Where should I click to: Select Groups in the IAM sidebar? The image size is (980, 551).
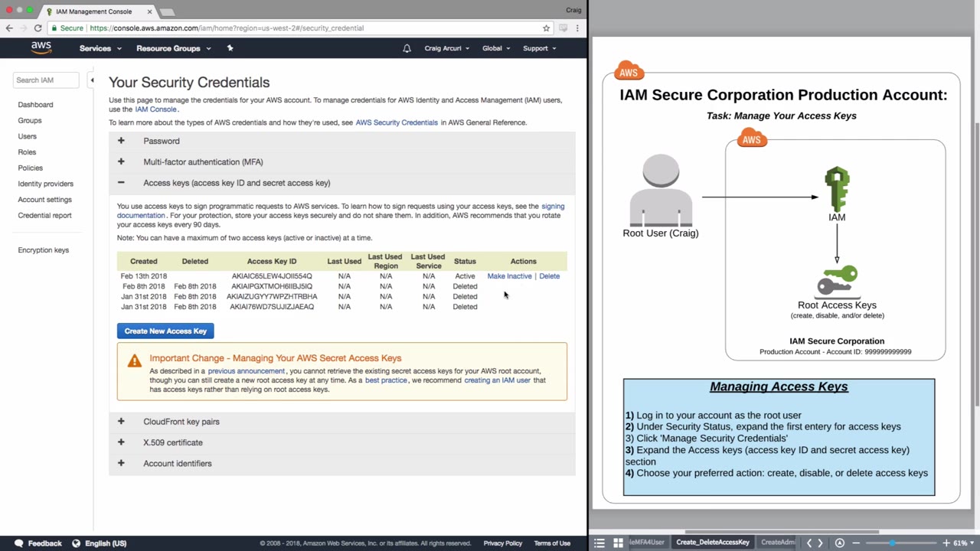30,120
